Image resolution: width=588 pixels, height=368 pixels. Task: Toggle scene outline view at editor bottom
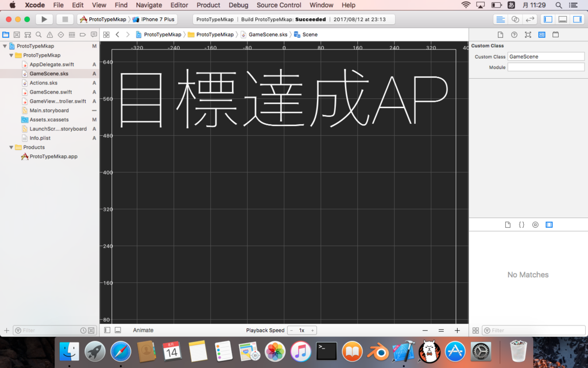point(107,330)
